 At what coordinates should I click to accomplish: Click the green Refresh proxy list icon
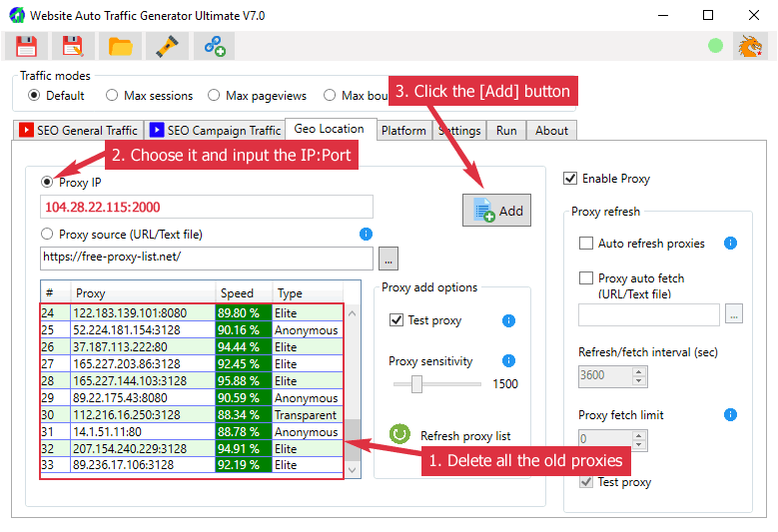point(399,434)
